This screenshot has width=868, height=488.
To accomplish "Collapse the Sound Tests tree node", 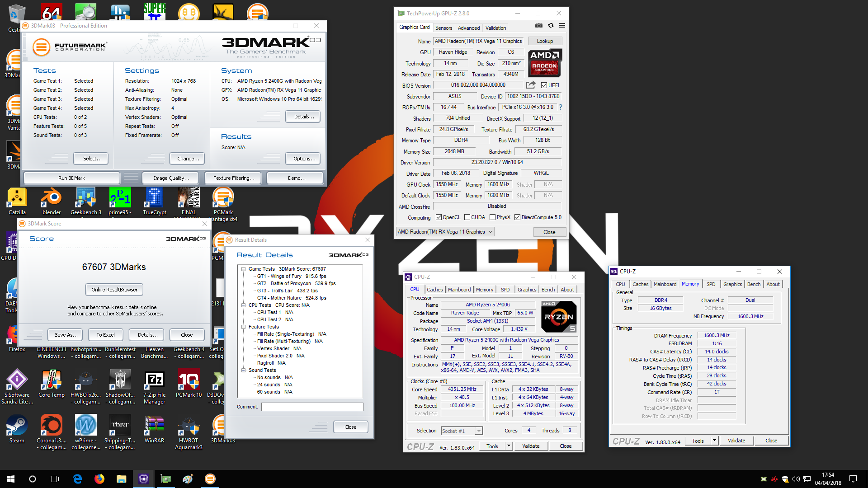I will (243, 371).
